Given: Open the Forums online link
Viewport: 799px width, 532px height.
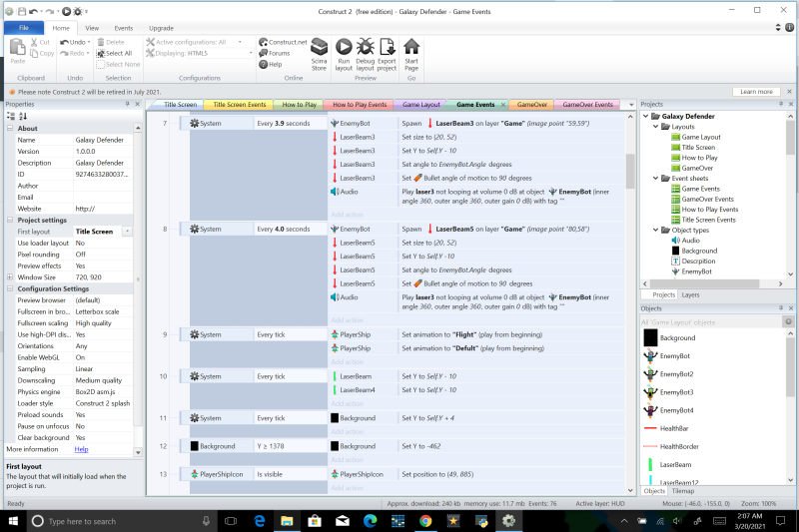Looking at the screenshot, I should (274, 53).
